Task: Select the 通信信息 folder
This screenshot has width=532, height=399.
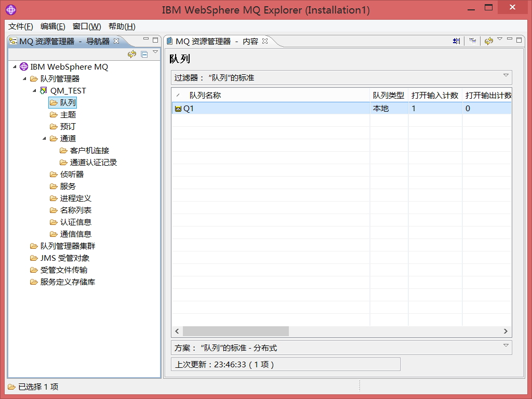Action: pyautogui.click(x=71, y=234)
